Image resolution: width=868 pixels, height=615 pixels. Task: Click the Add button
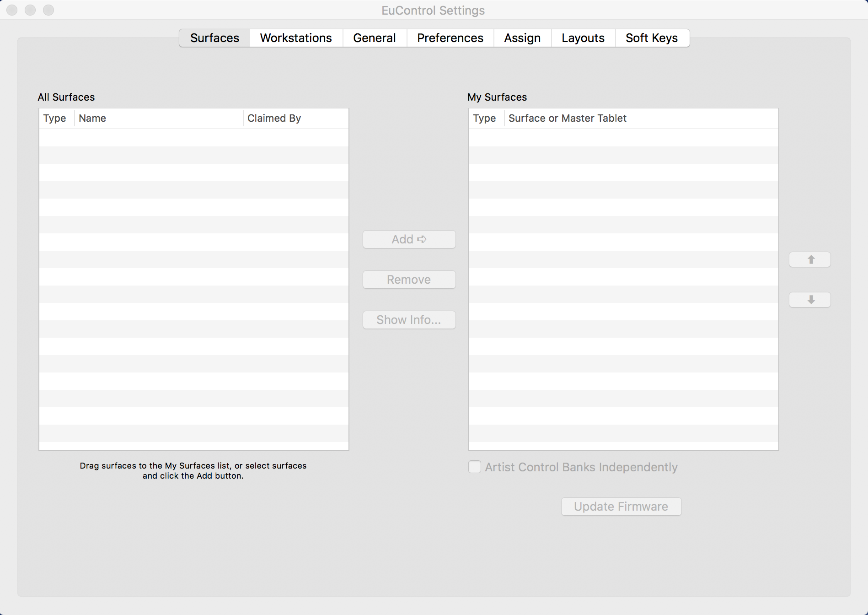coord(409,239)
